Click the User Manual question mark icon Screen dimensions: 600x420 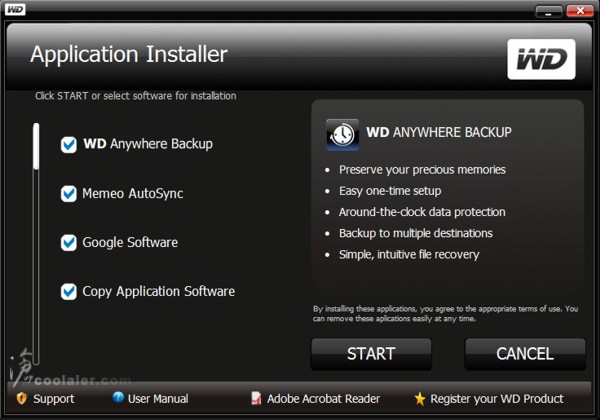click(x=118, y=397)
